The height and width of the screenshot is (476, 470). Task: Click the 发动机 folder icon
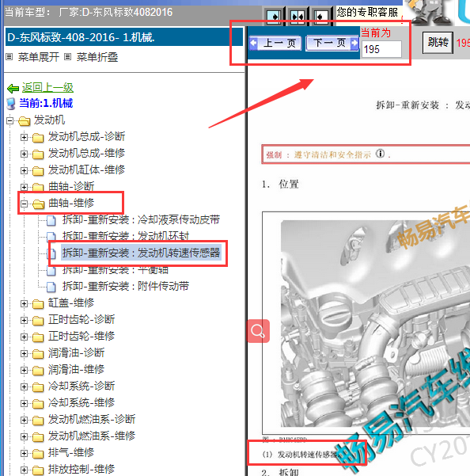point(25,121)
